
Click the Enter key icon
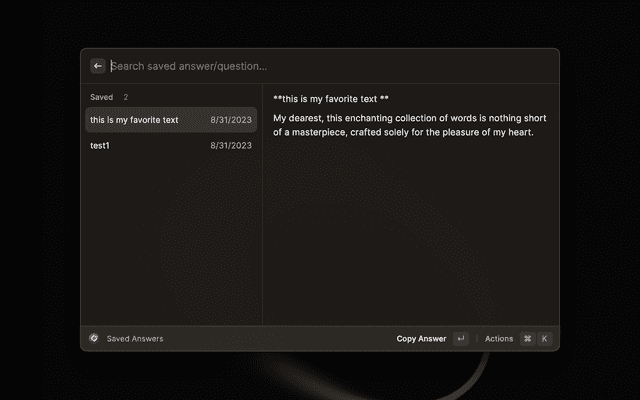point(461,339)
